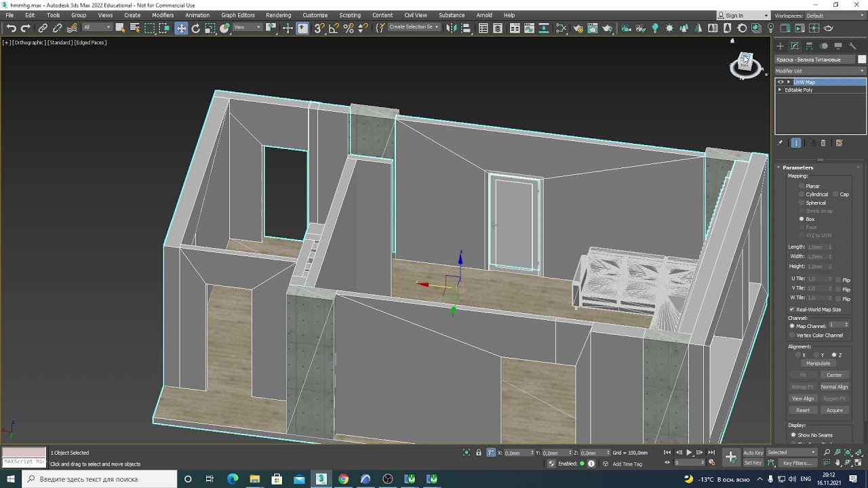Activate Select and Move tool
This screenshot has width=868, height=488.
(x=181, y=28)
